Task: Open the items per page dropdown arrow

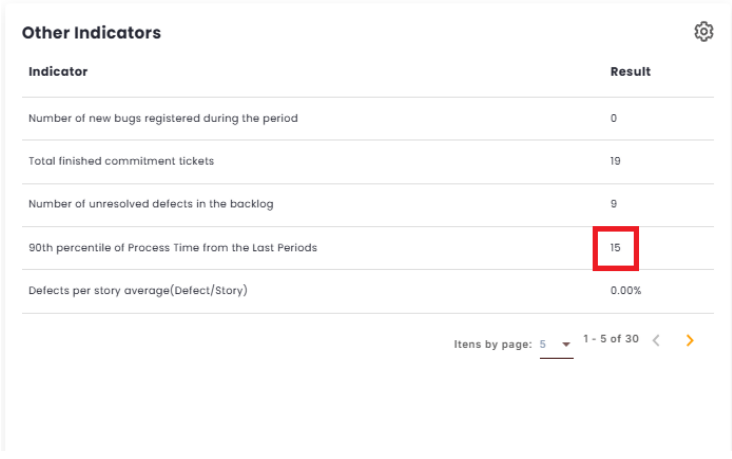Action: click(x=566, y=344)
